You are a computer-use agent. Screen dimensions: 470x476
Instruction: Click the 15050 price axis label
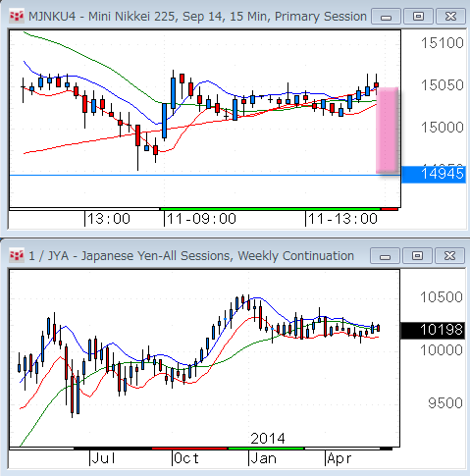pos(442,85)
